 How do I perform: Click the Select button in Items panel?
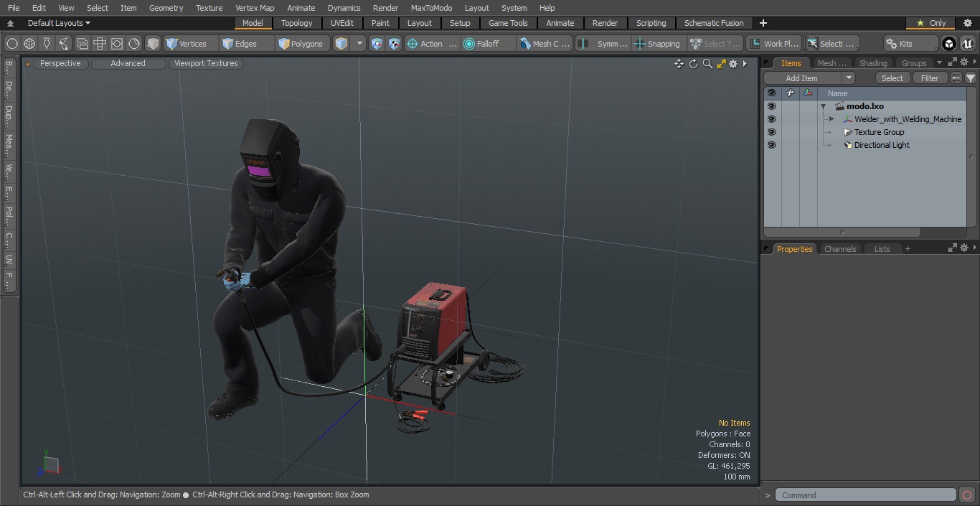click(x=892, y=78)
